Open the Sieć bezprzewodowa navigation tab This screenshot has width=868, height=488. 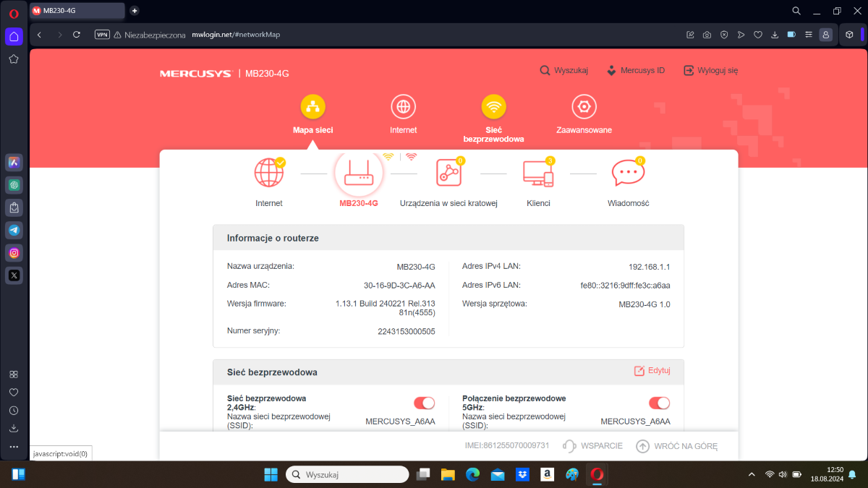coord(494,119)
